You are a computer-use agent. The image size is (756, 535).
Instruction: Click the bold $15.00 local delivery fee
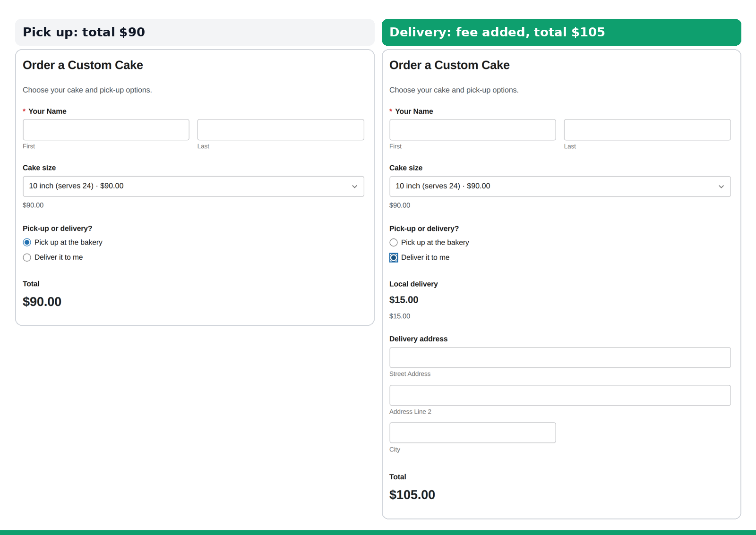click(x=404, y=300)
